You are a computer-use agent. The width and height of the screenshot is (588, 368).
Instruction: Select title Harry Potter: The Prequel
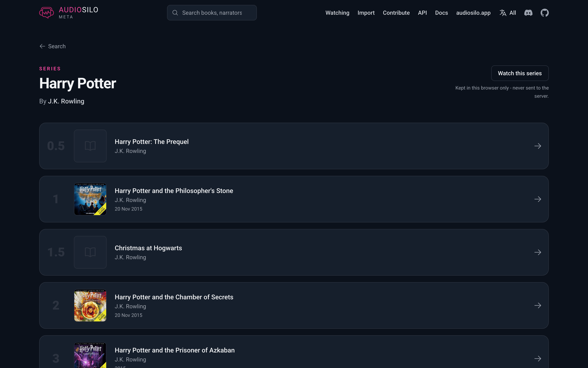152,142
